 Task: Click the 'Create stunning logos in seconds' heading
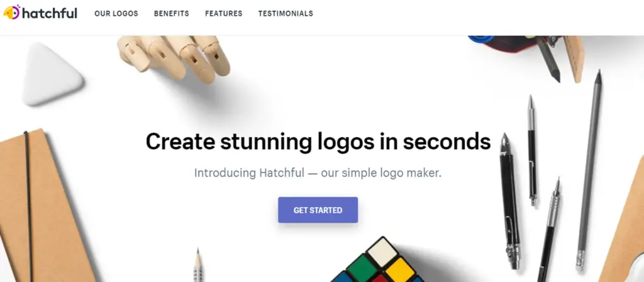pos(318,142)
